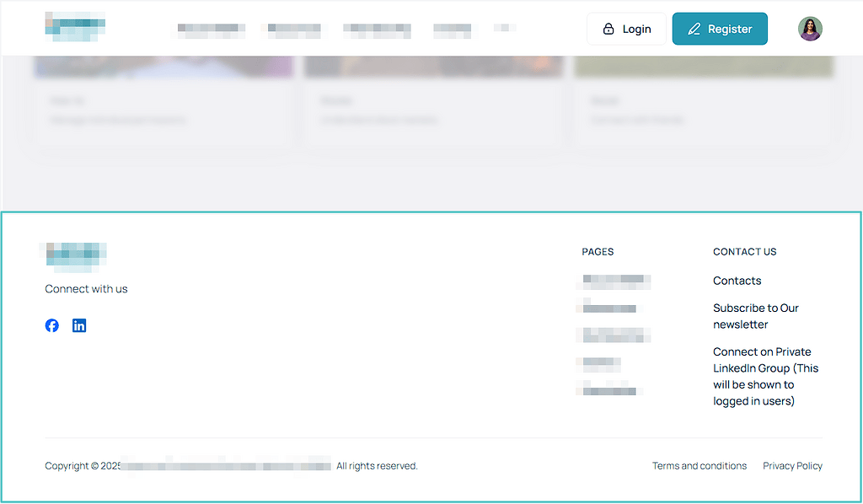View the Terms and conditions page
Viewport: 863px width, 504px height.
700,465
